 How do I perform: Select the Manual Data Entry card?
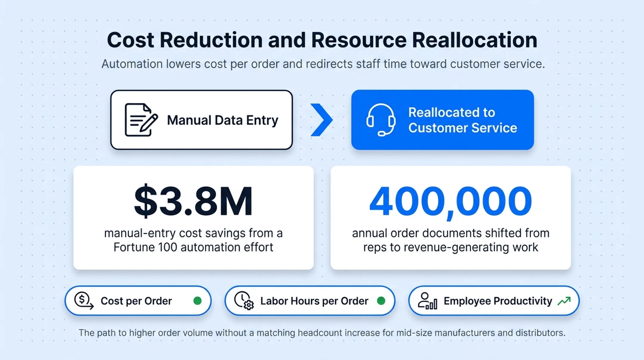point(202,120)
